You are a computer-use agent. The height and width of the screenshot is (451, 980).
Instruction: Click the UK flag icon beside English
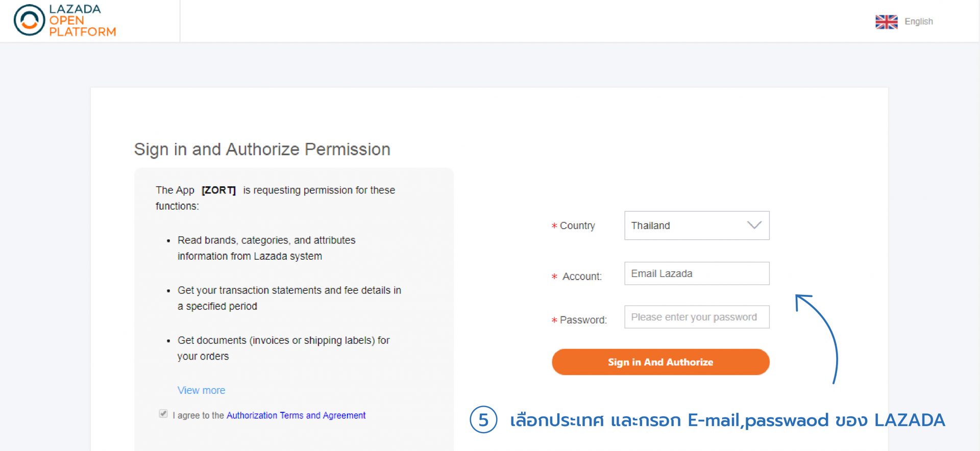[x=886, y=21]
